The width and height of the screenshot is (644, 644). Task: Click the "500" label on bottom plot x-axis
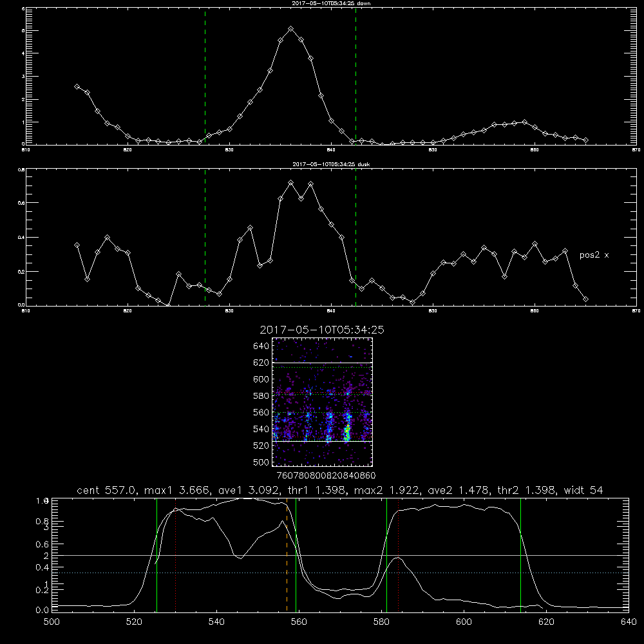(52, 622)
